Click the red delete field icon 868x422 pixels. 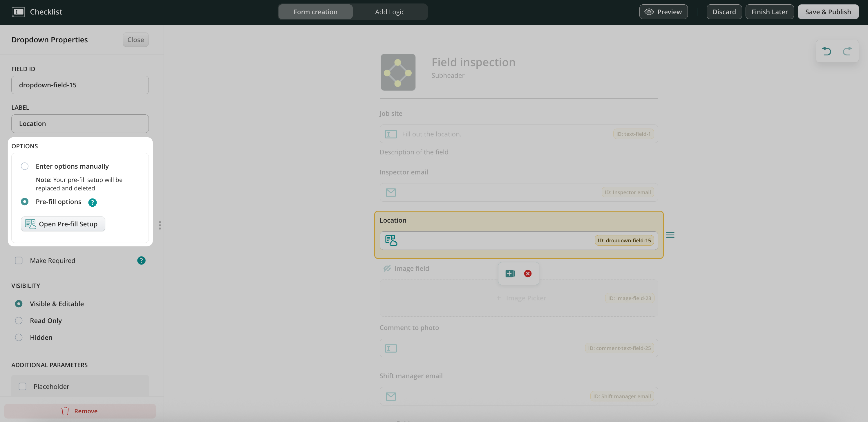coord(528,273)
